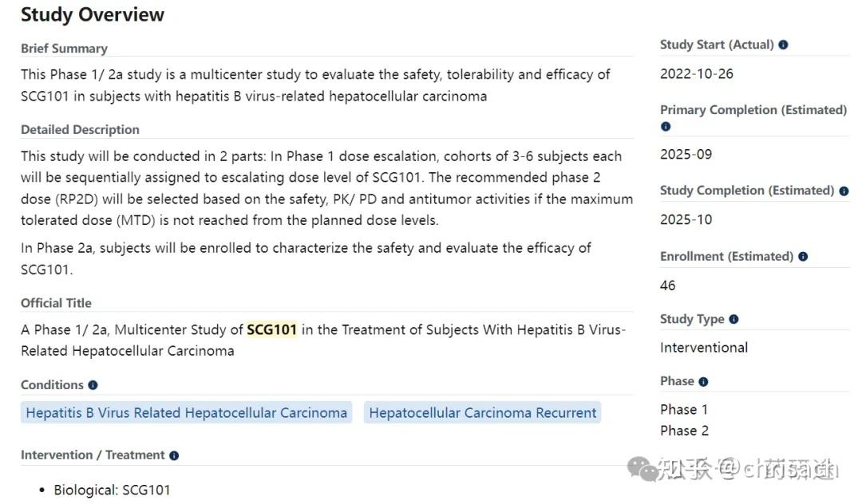Click the study start date 2022-10-26
This screenshot has height=504, width=862.
[696, 74]
